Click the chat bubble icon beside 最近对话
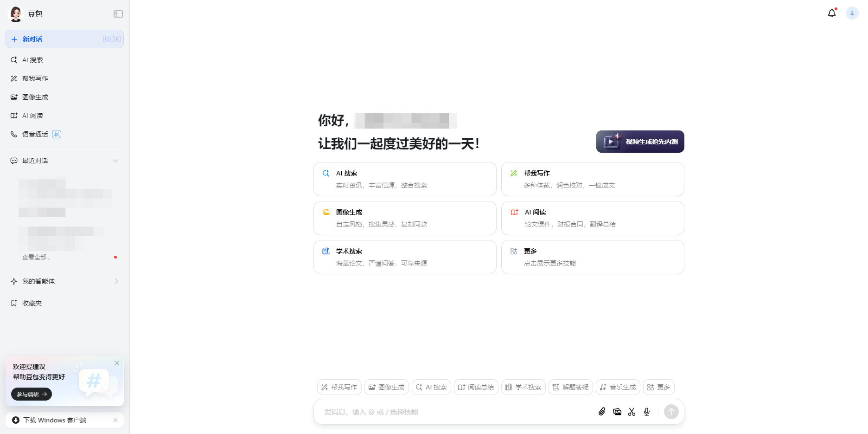This screenshot has width=868, height=434. tap(14, 161)
